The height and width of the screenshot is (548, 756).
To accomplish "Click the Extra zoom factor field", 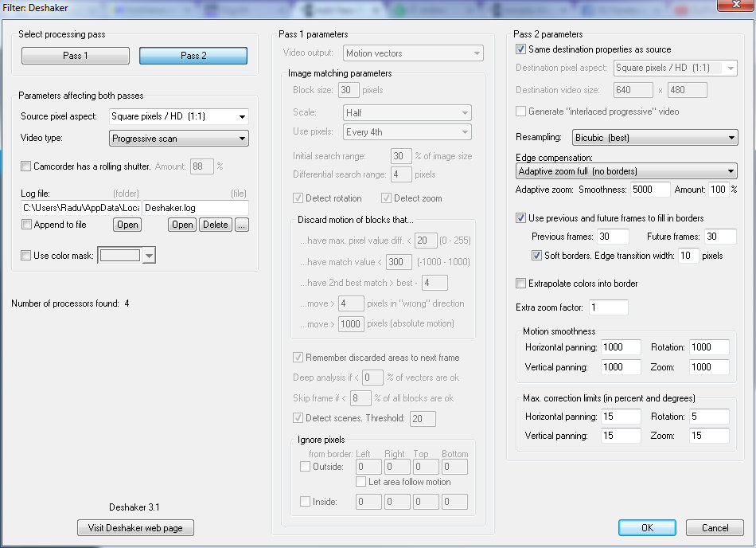I will [609, 307].
